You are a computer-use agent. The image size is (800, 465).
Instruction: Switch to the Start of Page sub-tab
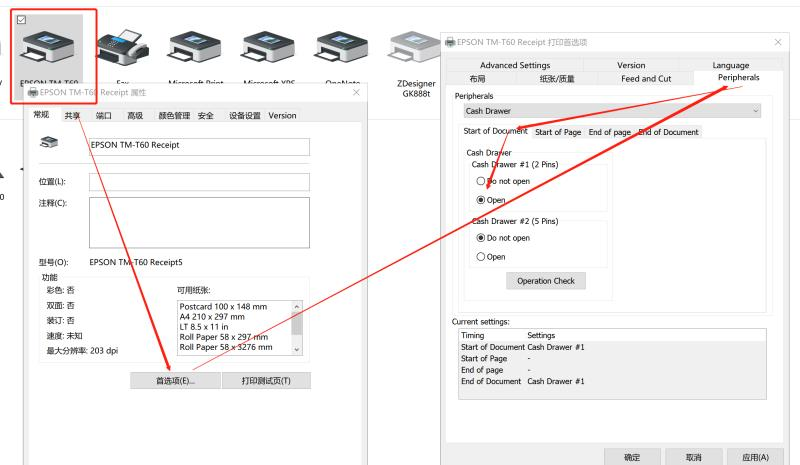[x=558, y=132]
